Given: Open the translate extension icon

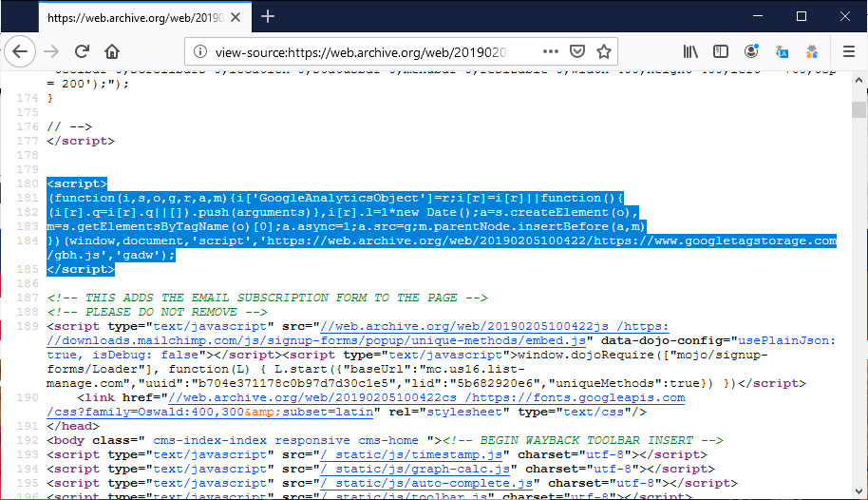Looking at the screenshot, I should tap(781, 51).
